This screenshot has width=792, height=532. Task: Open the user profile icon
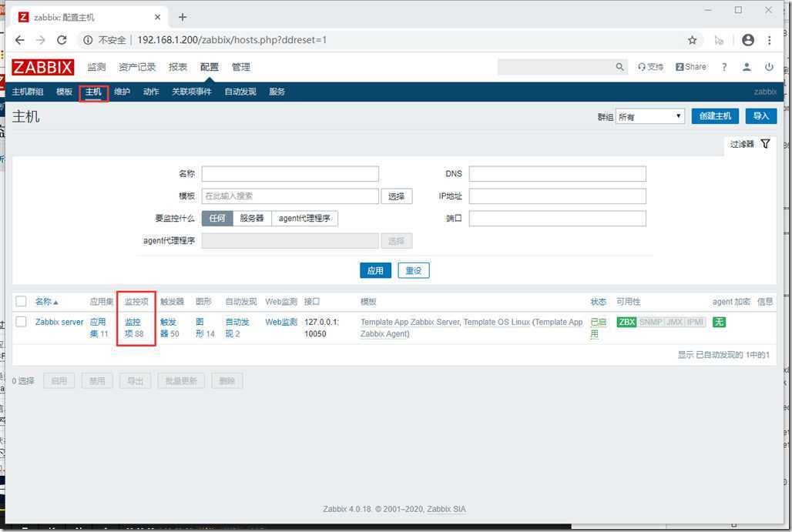(747, 67)
